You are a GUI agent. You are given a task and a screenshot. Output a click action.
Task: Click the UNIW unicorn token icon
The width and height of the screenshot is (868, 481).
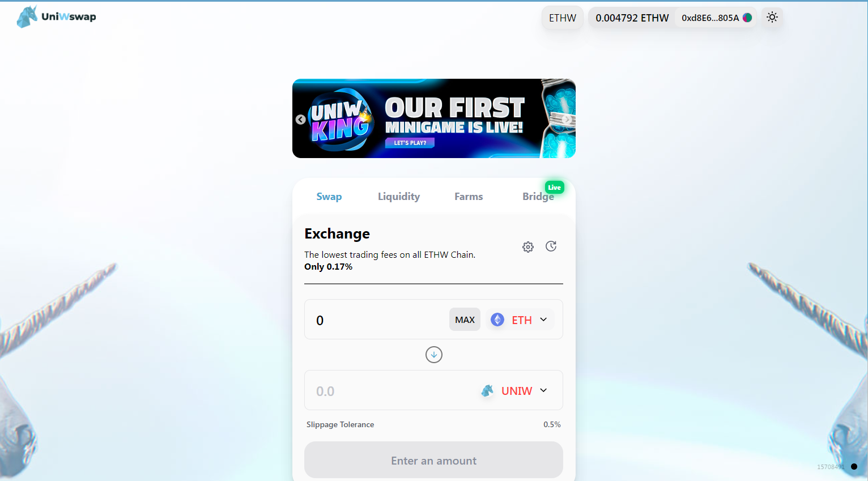487,390
